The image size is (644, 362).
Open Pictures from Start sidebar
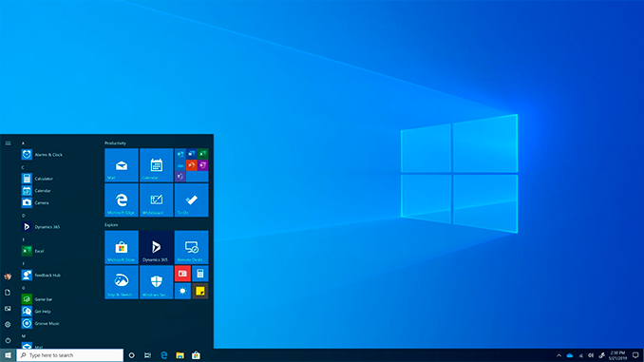(8, 308)
